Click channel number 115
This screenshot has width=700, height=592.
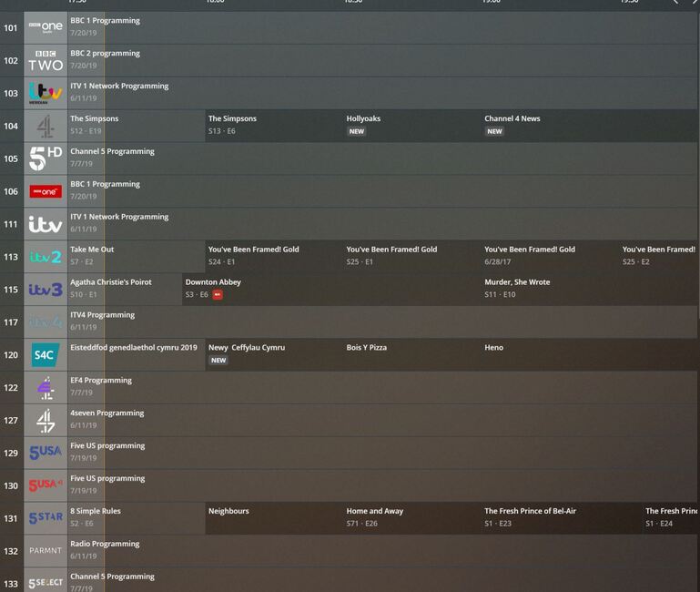(11, 290)
